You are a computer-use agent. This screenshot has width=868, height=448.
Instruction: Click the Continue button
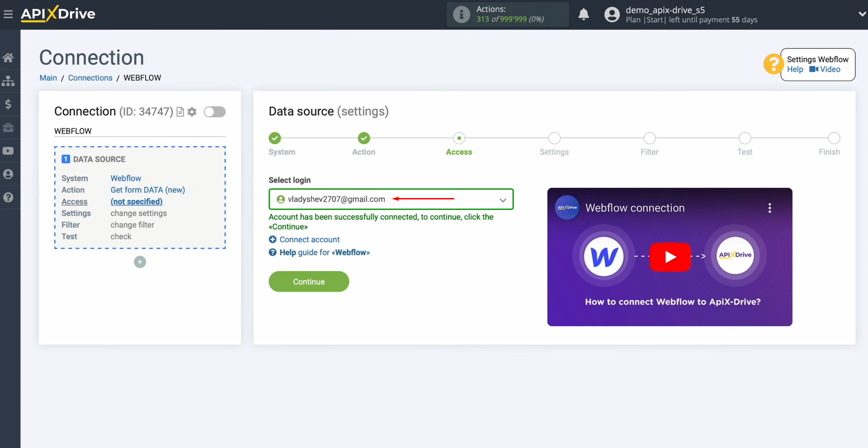(x=308, y=281)
